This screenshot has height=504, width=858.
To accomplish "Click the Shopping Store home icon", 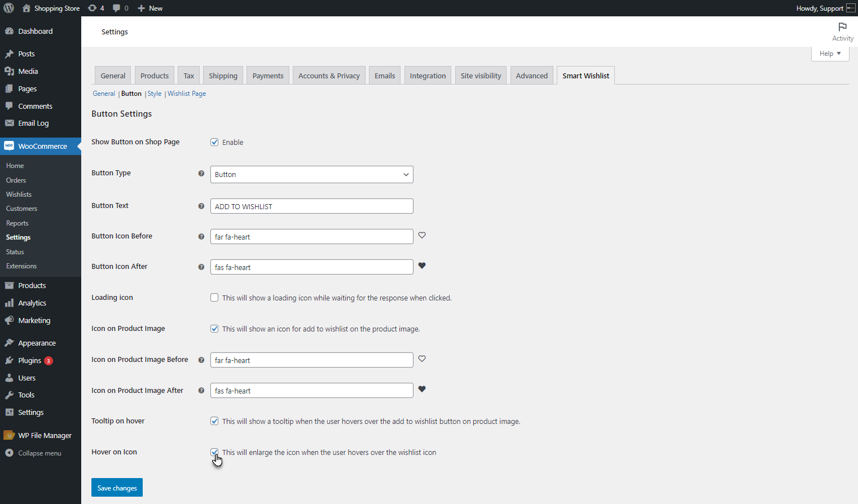I will [x=27, y=8].
